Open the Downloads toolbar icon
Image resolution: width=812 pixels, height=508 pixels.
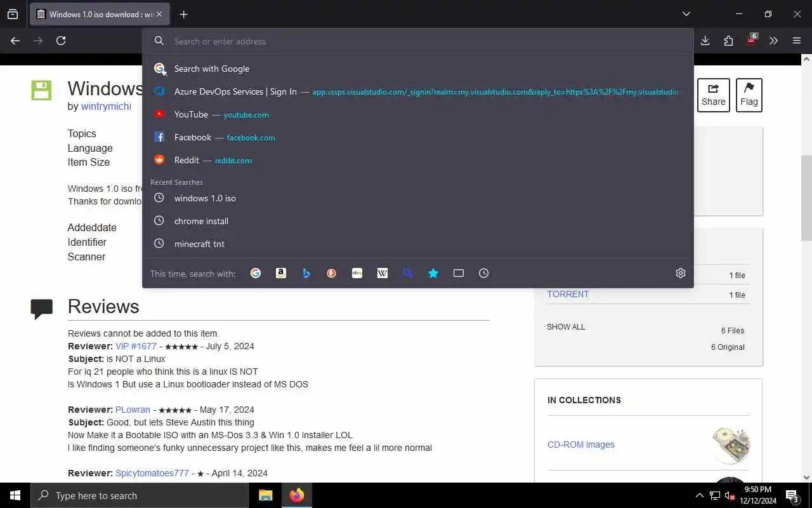(705, 41)
